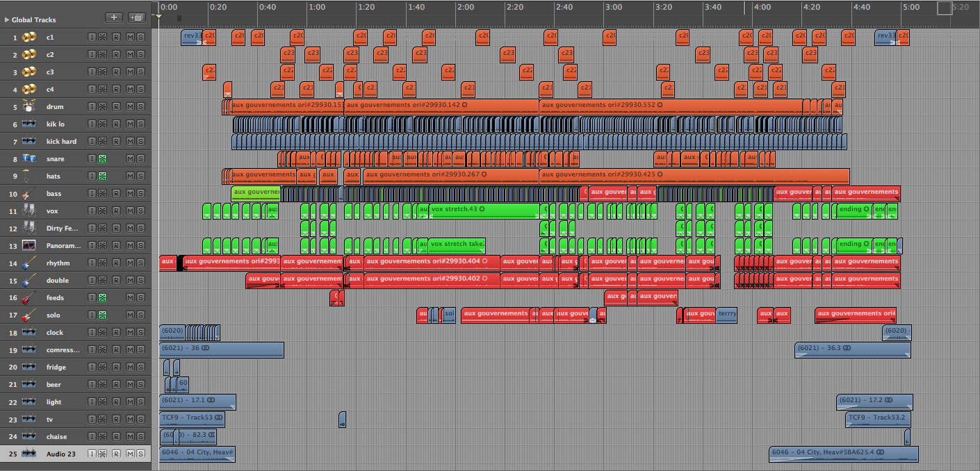This screenshot has width=980, height=471.
Task: Select the chaise track by its name
Action: click(57, 436)
